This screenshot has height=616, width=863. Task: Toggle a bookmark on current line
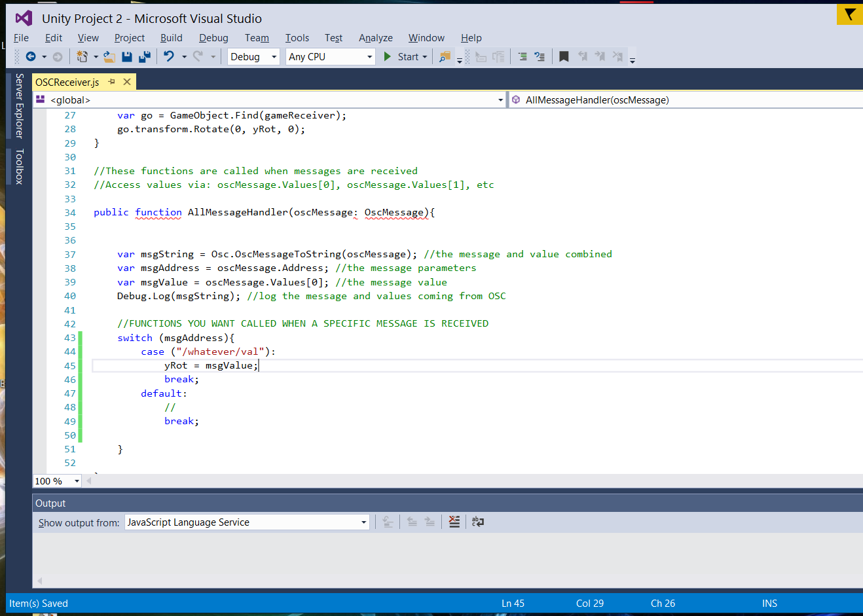564,57
